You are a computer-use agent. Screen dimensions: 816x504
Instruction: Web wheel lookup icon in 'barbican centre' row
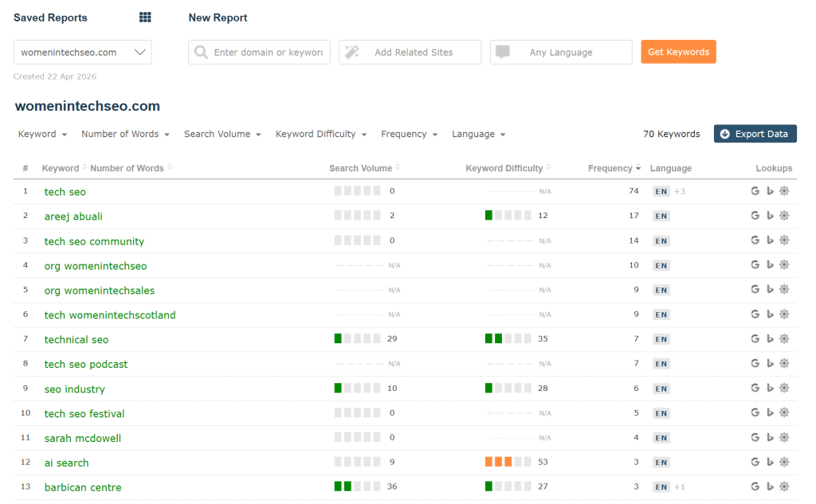click(784, 486)
